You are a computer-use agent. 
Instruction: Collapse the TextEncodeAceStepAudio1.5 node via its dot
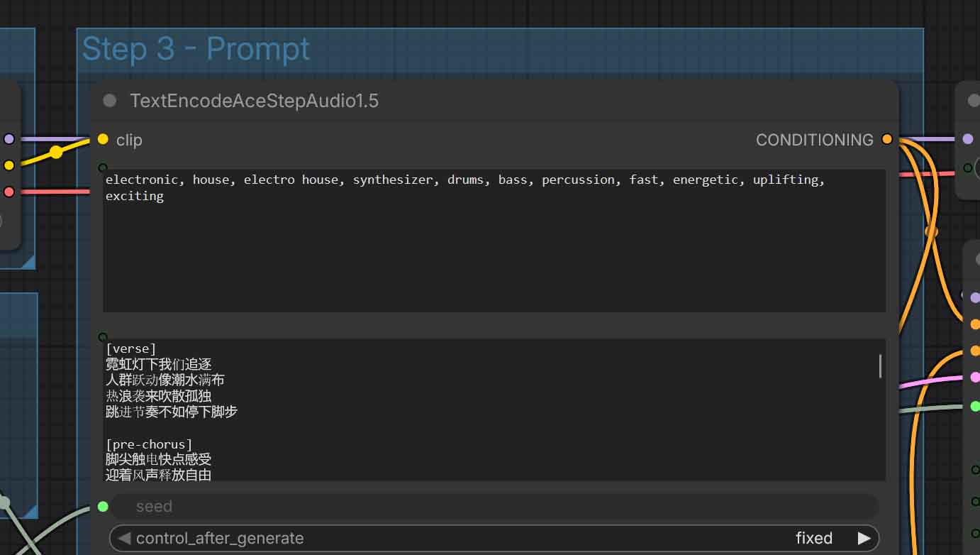(x=109, y=101)
